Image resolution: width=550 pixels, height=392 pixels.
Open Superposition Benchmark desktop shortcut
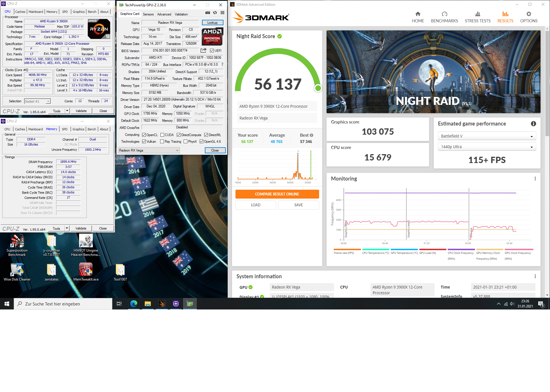pos(17,245)
